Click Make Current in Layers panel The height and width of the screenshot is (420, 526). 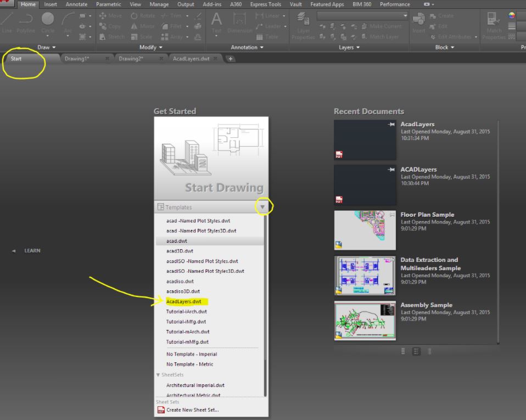[x=382, y=26]
